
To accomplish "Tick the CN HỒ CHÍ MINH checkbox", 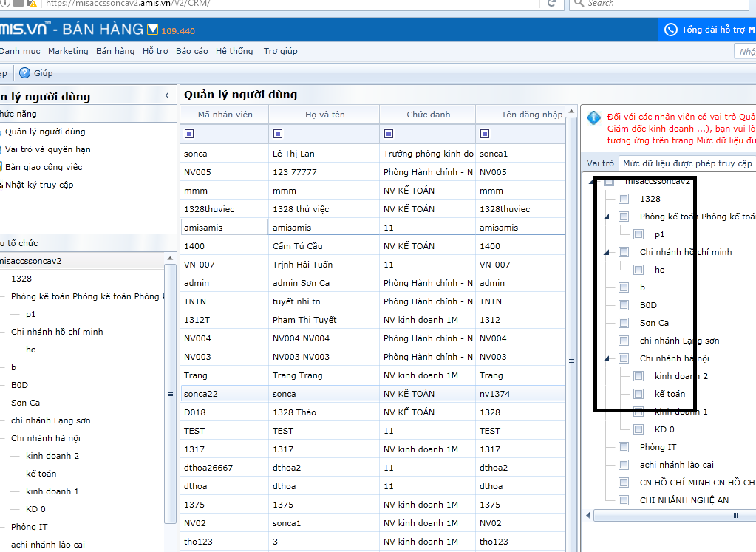I will tap(624, 483).
